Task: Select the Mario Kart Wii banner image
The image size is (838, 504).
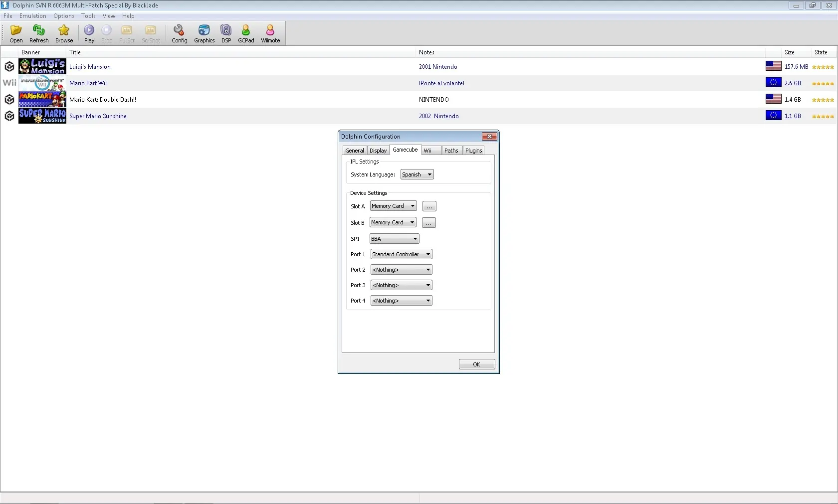Action: click(42, 83)
